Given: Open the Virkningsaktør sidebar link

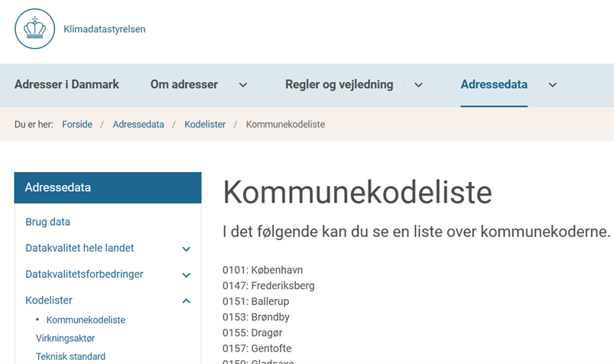Looking at the screenshot, I should 65,338.
